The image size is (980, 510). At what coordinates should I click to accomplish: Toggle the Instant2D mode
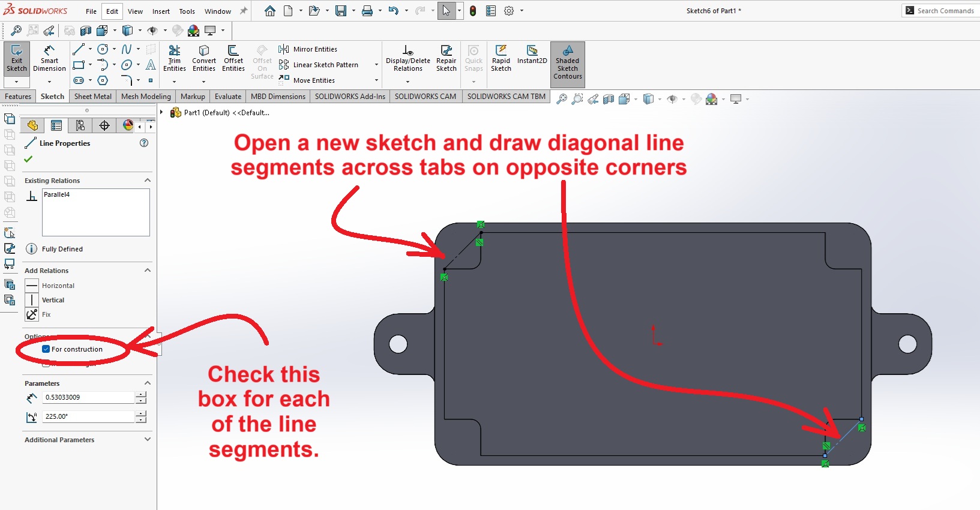coord(532,54)
